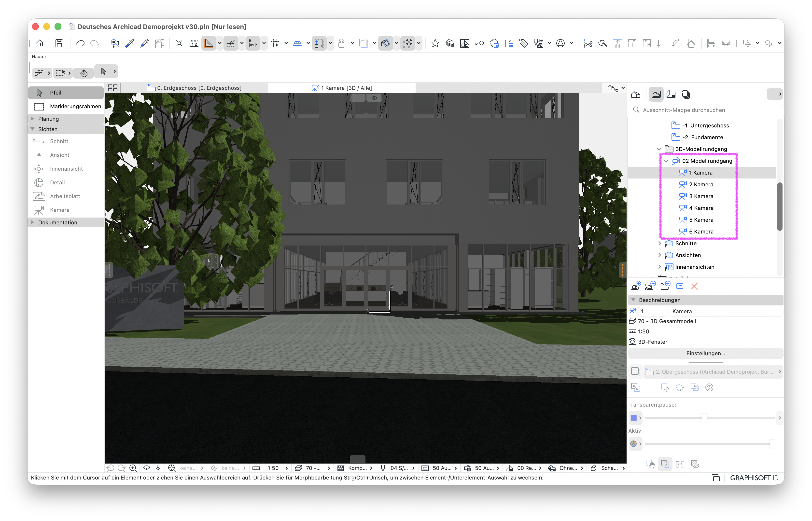The height and width of the screenshot is (521, 812).
Task: Switch to 0. Erdgeschoss tab
Action: [x=194, y=88]
